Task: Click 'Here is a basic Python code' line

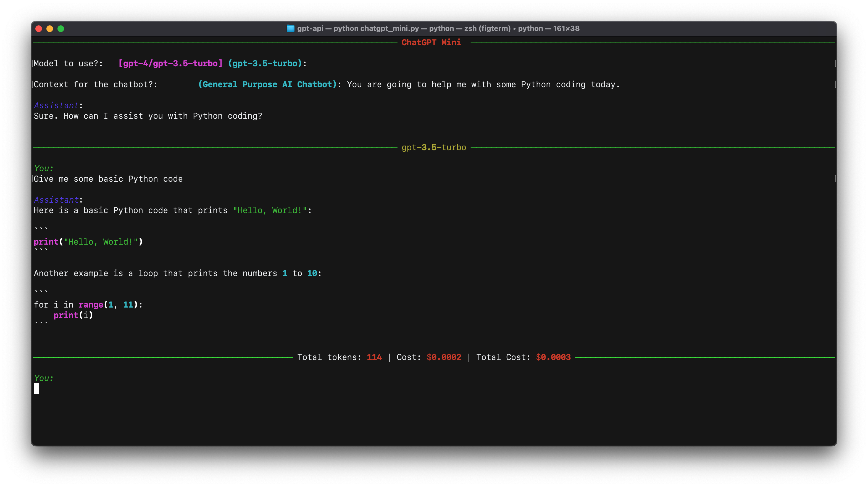Action: 173,210
